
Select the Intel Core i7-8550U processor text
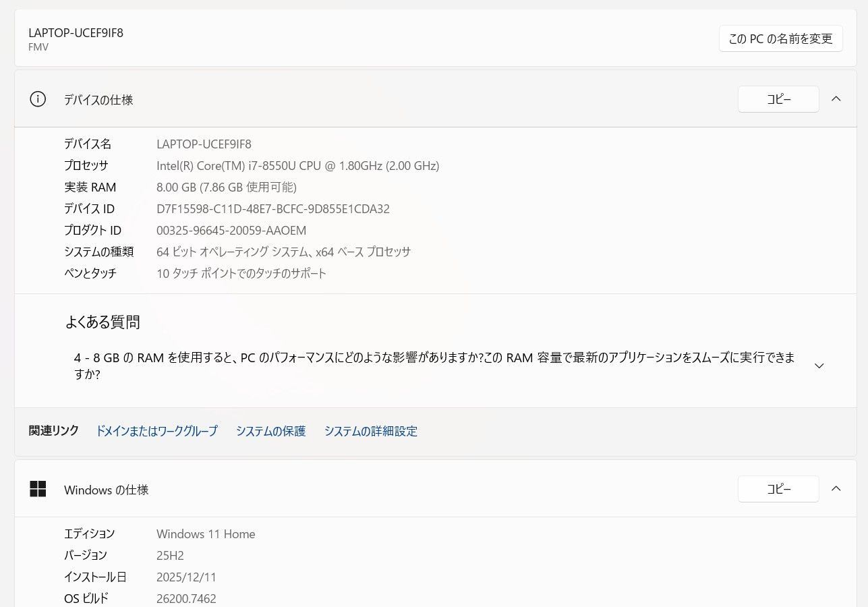pyautogui.click(x=297, y=165)
